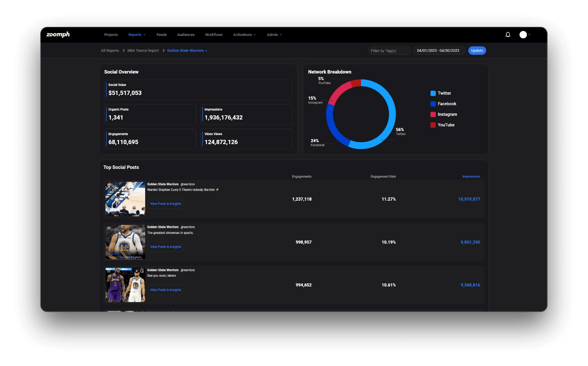Click View Posts & Insights on the Curry post
The height and width of the screenshot is (366, 588).
(x=165, y=204)
